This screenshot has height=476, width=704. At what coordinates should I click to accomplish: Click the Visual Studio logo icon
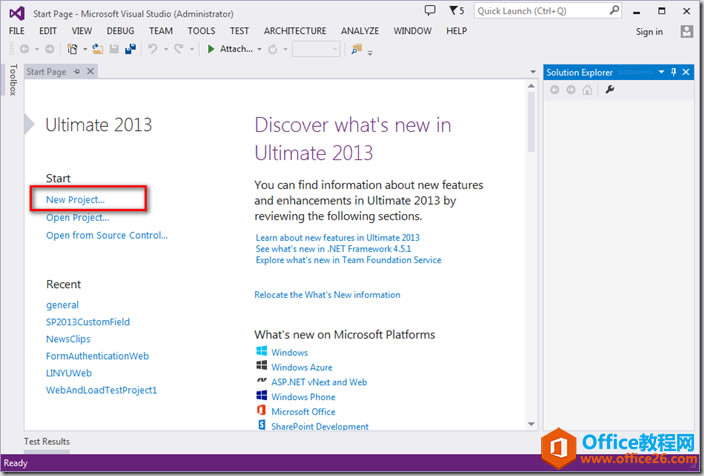pyautogui.click(x=17, y=13)
